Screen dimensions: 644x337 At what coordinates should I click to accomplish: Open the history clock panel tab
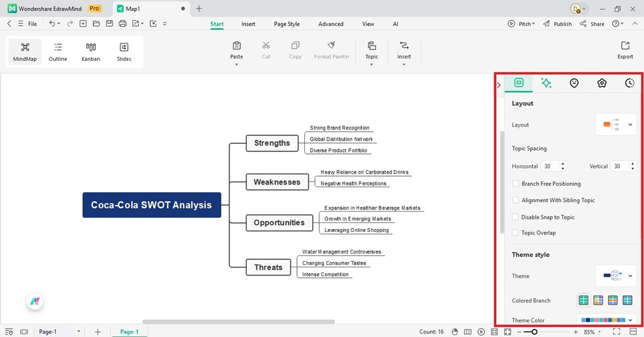point(630,83)
